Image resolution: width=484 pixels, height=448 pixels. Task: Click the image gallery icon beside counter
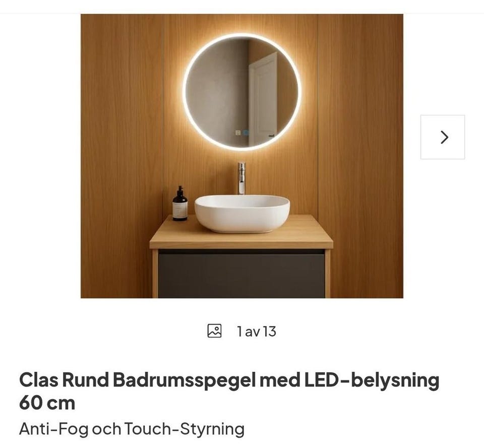pyautogui.click(x=214, y=331)
